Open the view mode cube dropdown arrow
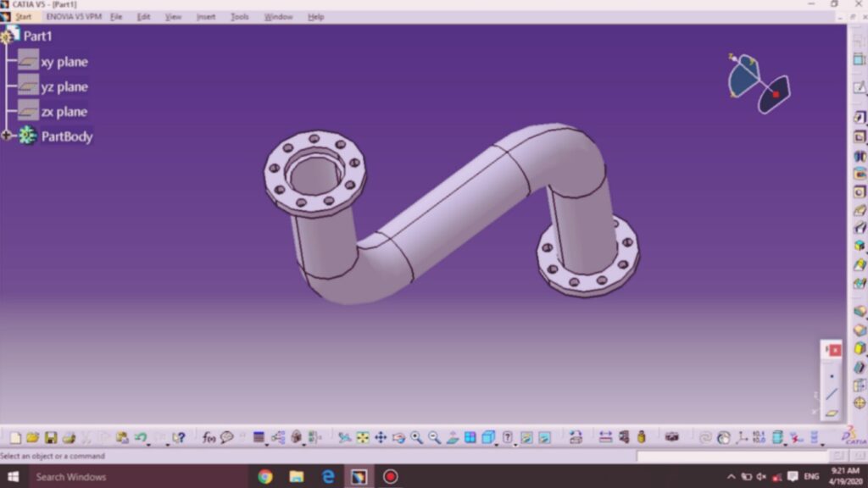Screen dimensions: 868x488 point(498,443)
